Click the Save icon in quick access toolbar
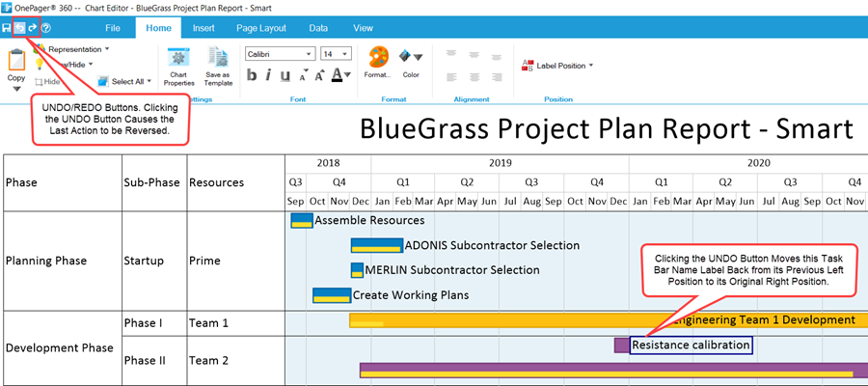This screenshot has height=386, width=868. click(x=6, y=28)
